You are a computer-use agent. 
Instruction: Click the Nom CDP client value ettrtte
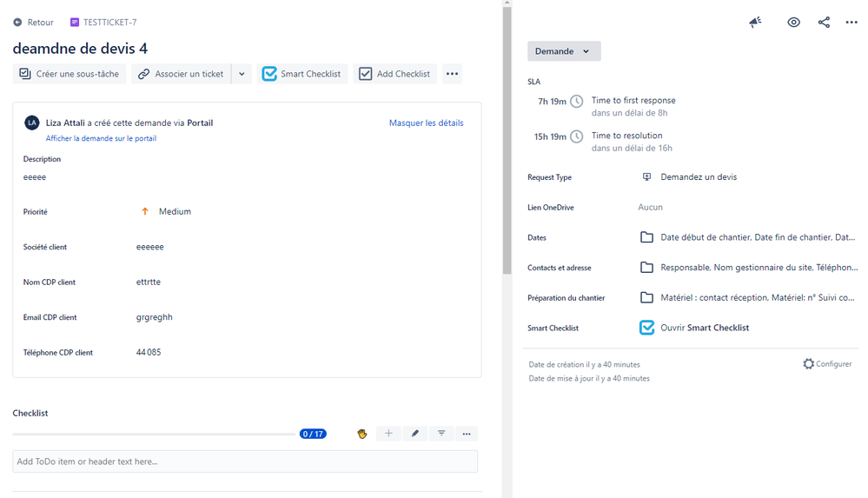[149, 282]
